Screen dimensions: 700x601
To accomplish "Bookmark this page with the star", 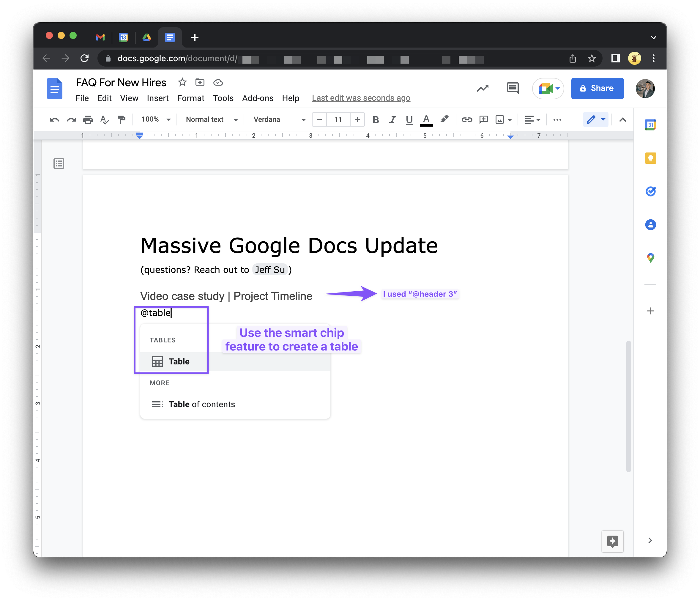I will [x=592, y=59].
